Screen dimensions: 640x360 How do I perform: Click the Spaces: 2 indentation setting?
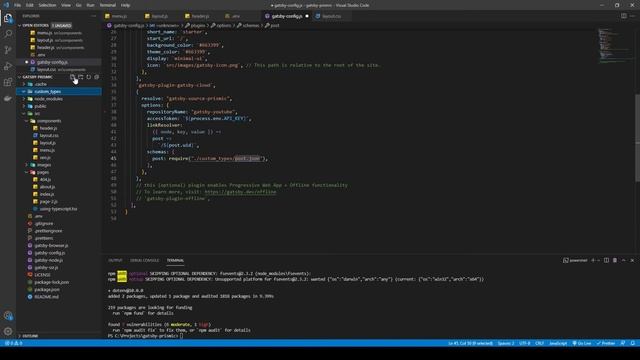pos(506,343)
